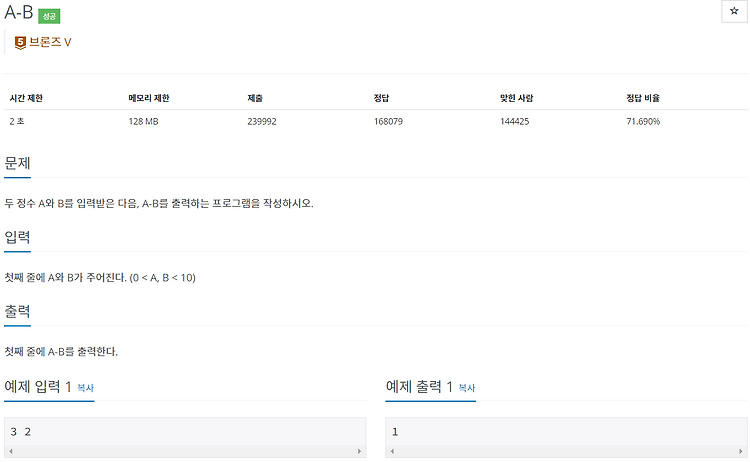Click the '128 MB' memory limit value

(143, 121)
